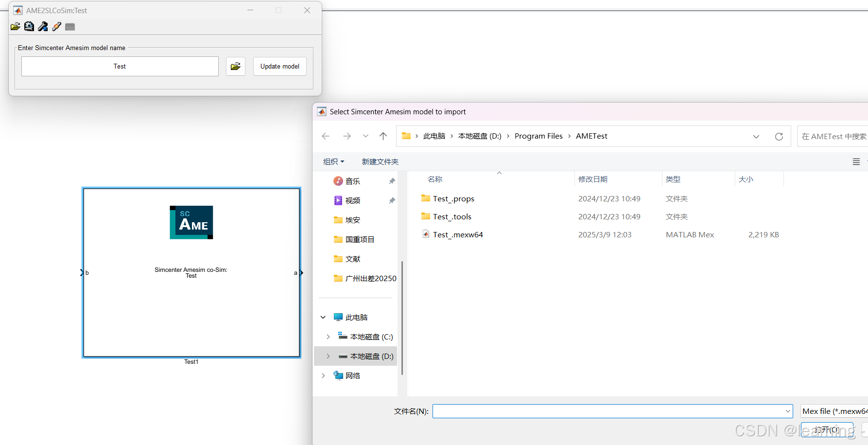
Task: Open the 组织 menu
Action: coord(334,161)
